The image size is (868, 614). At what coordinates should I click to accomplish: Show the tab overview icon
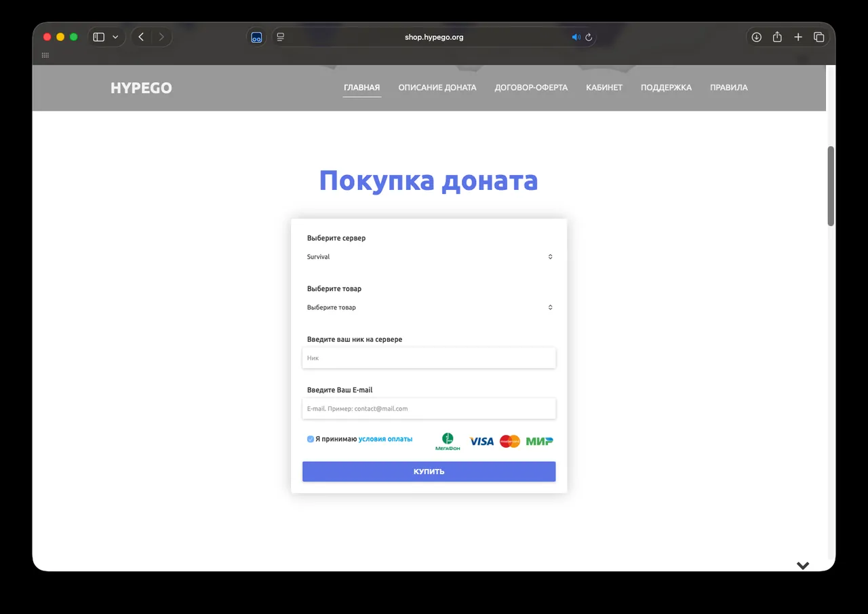point(819,37)
